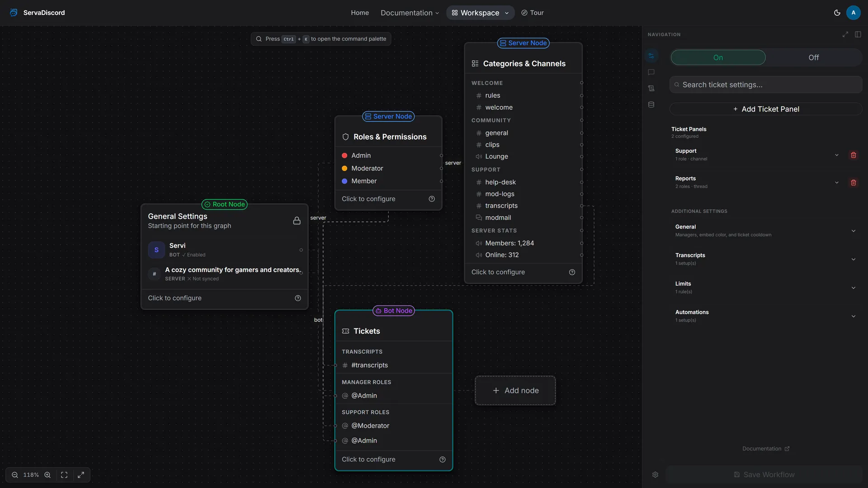Start the Tour

532,13
